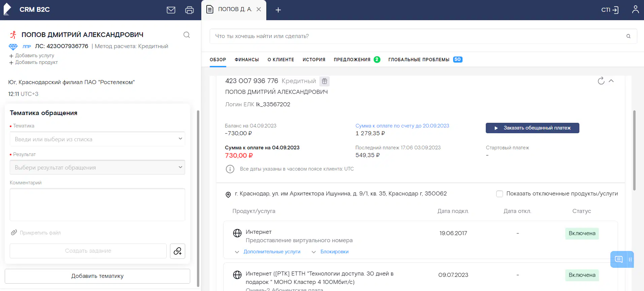The height and width of the screenshot is (291, 644).
Task: Open the Результат dropdown
Action: point(97,167)
